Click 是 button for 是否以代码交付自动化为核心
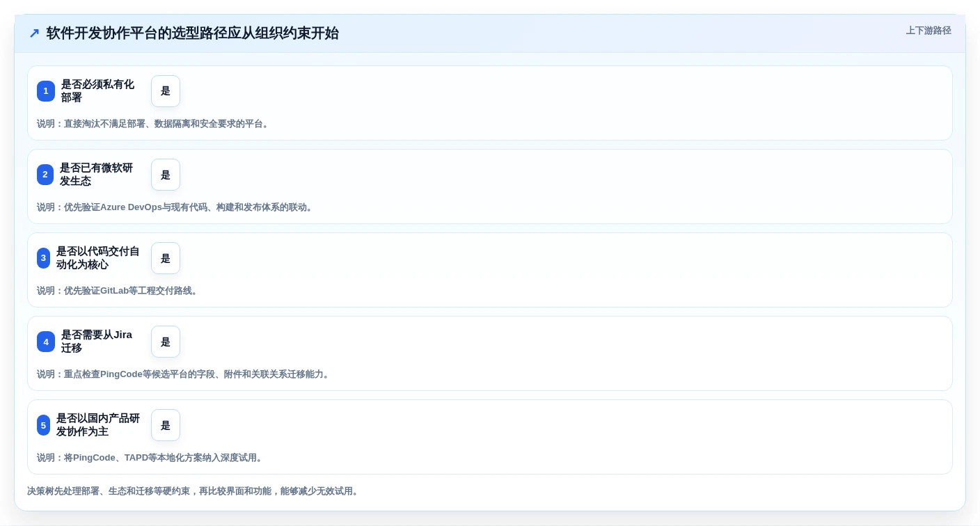 pos(166,258)
